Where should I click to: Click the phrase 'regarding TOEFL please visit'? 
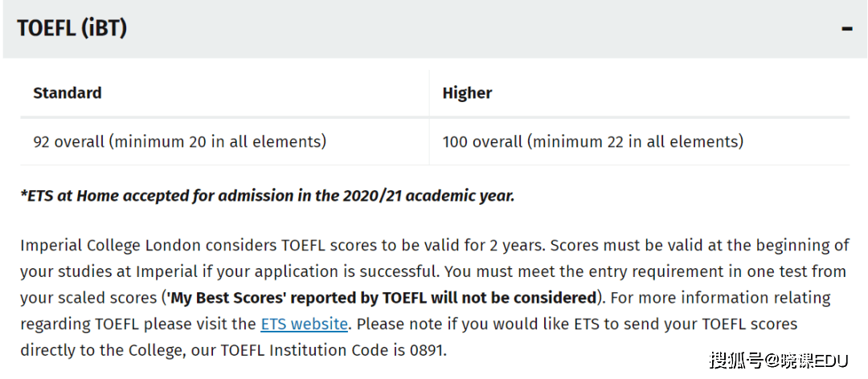(x=138, y=324)
